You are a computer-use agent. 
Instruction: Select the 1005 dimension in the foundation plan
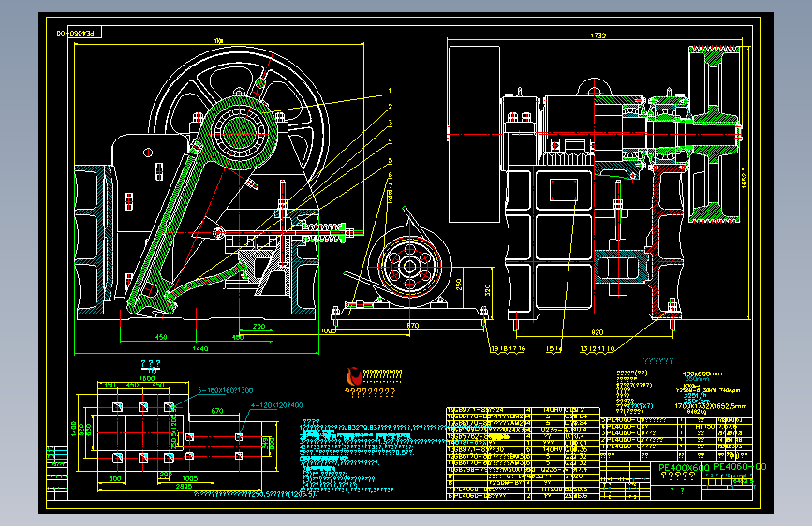[190, 479]
